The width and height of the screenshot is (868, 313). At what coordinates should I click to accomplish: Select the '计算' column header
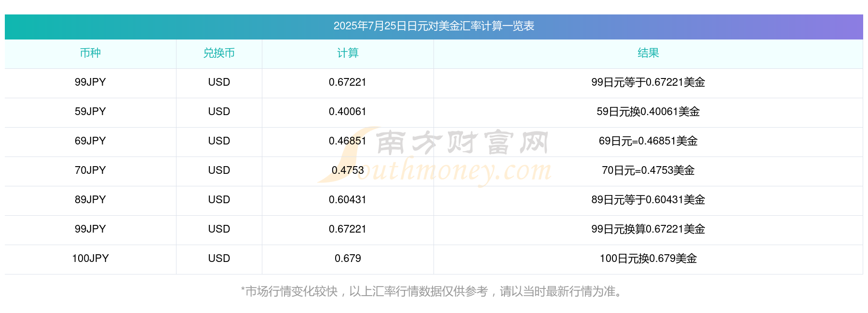[x=348, y=53]
